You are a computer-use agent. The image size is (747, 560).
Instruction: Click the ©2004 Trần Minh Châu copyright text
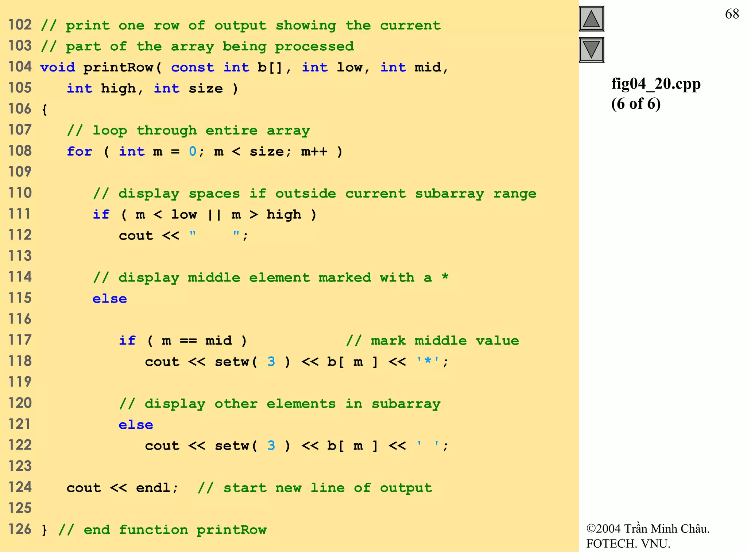[648, 529]
